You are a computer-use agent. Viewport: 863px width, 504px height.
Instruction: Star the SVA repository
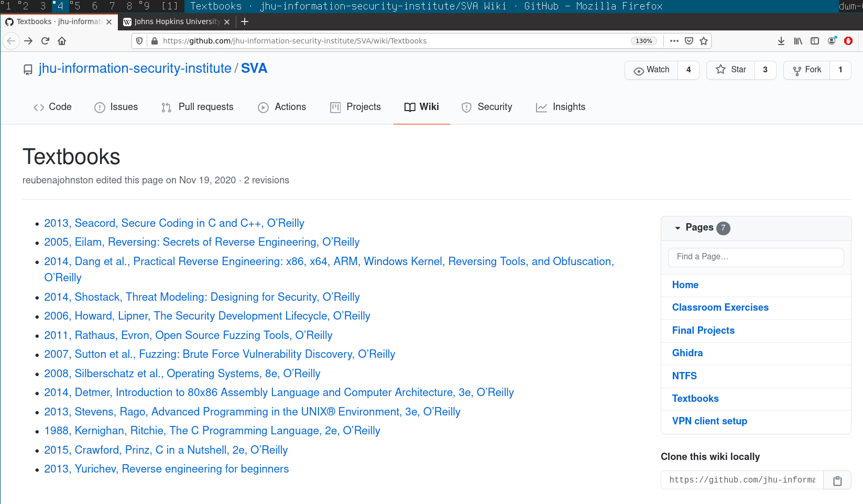click(730, 70)
